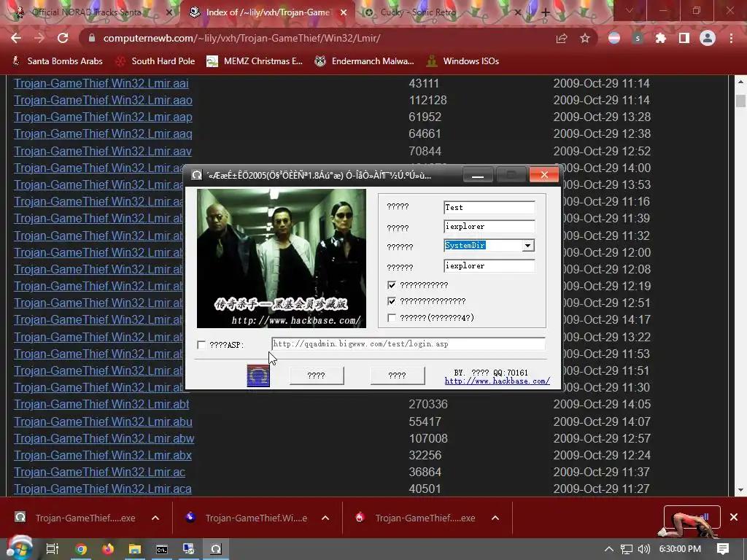The height and width of the screenshot is (560, 747).
Task: Open Trojan-GameThief.Win32.Lmir.abt link
Action: [x=101, y=404]
